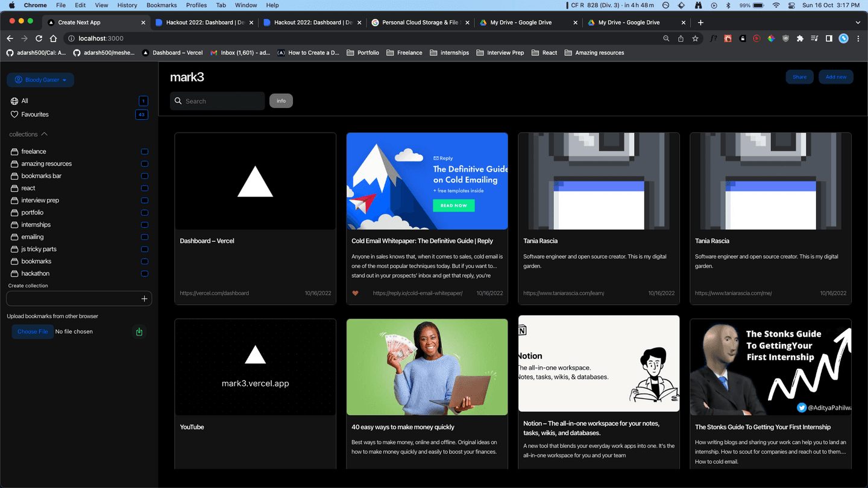This screenshot has width=868, height=488.
Task: Switch to first My Drive – Google Drive tab
Action: click(x=527, y=22)
